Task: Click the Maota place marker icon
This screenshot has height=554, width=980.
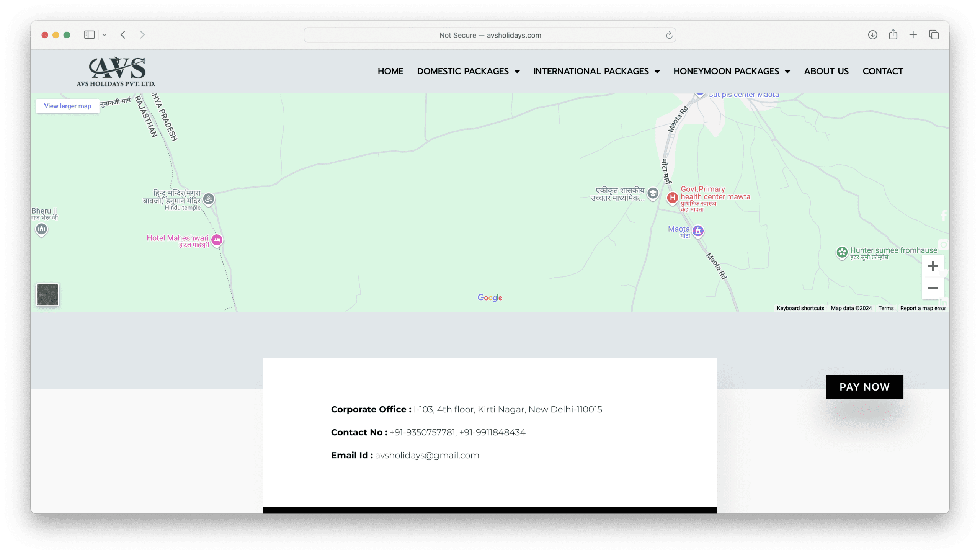Action: coord(698,231)
